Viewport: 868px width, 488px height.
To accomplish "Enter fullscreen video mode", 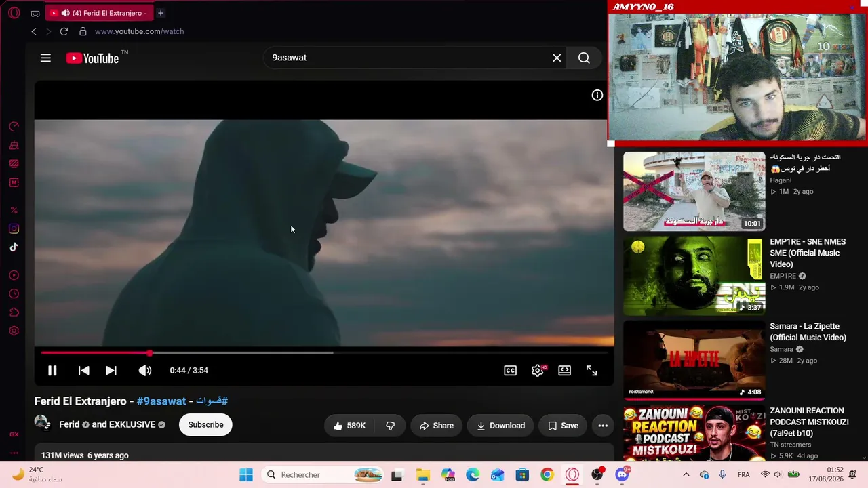I will pyautogui.click(x=592, y=371).
